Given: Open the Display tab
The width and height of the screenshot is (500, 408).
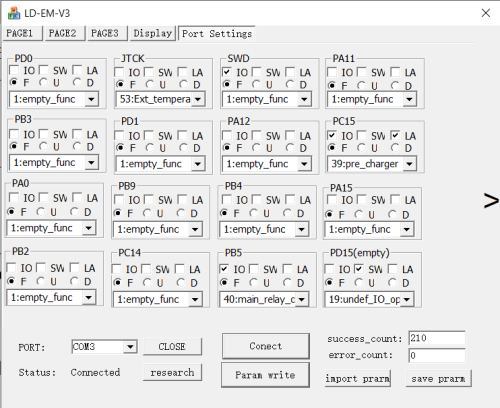Looking at the screenshot, I should [153, 33].
